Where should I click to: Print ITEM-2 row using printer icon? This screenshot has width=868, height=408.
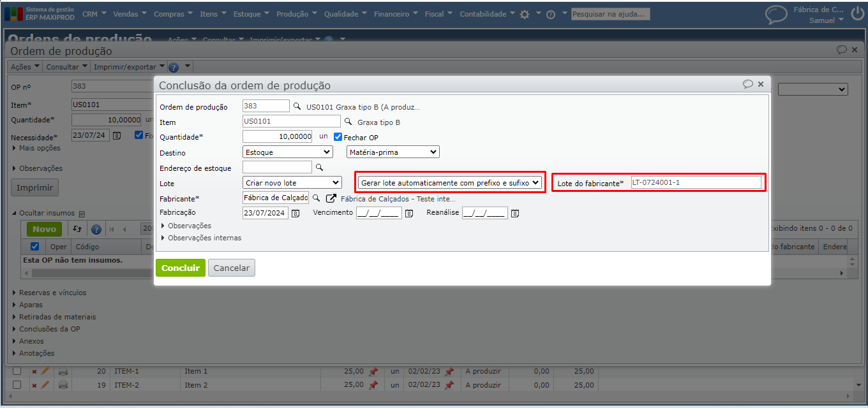tap(63, 385)
